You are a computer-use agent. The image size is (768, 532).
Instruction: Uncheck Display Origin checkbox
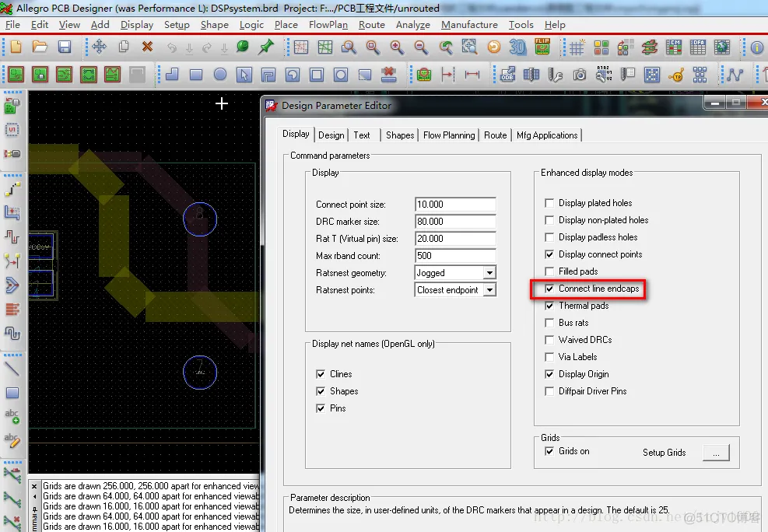(549, 374)
